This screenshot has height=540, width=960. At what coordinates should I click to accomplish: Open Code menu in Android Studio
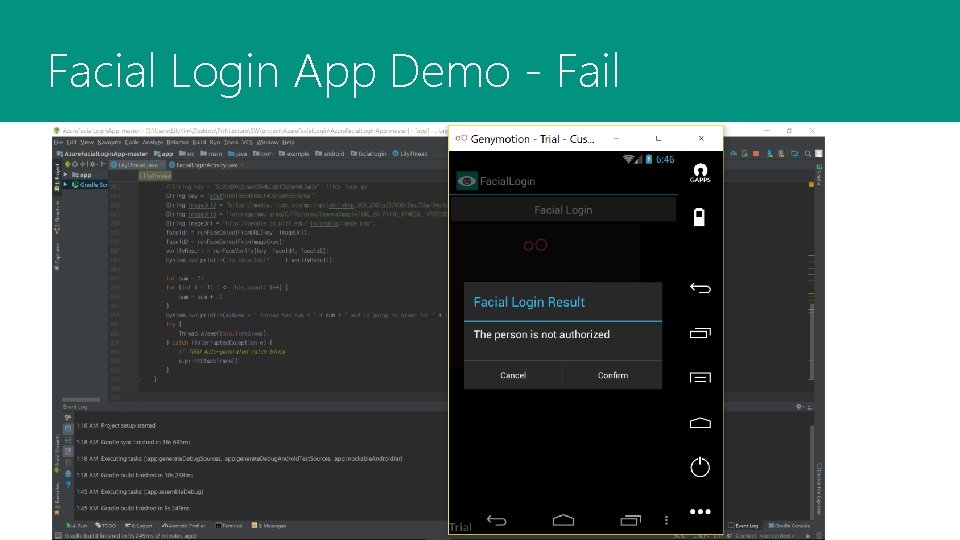(x=132, y=142)
